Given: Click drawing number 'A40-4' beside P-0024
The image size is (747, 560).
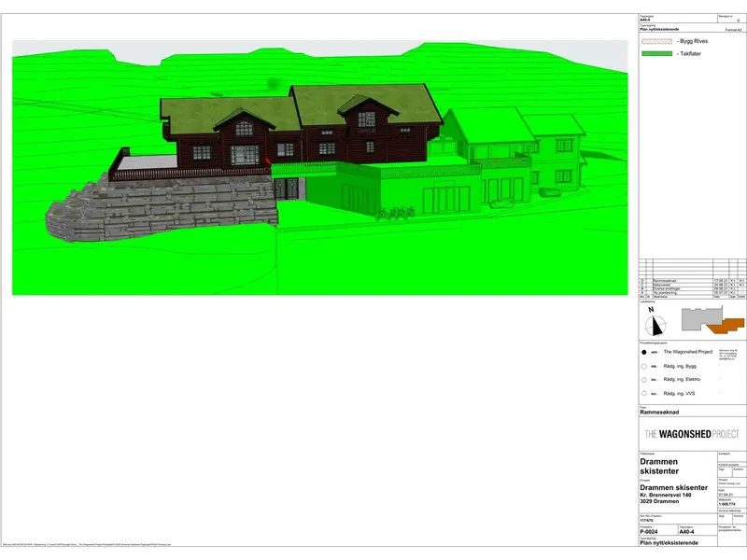Looking at the screenshot, I should 686,532.
